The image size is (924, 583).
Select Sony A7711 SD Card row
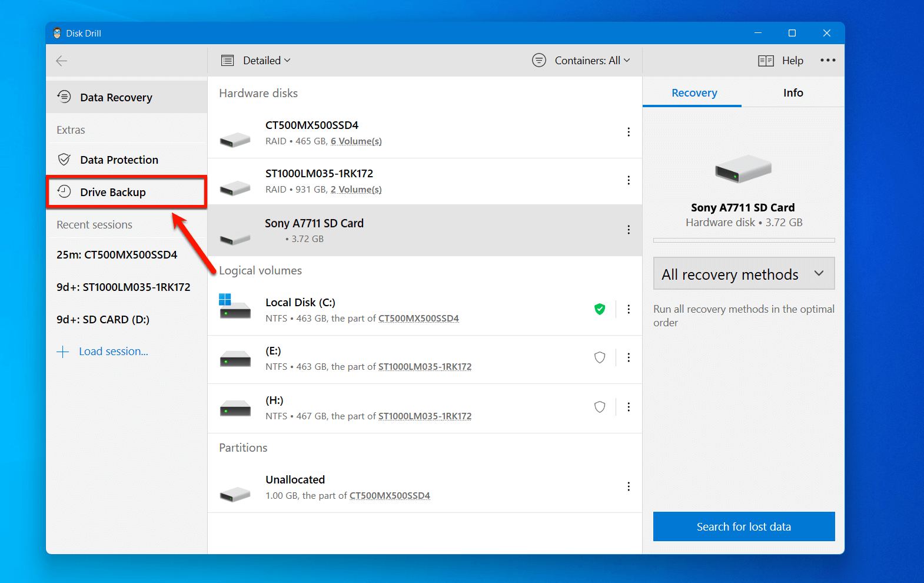pyautogui.click(x=425, y=230)
